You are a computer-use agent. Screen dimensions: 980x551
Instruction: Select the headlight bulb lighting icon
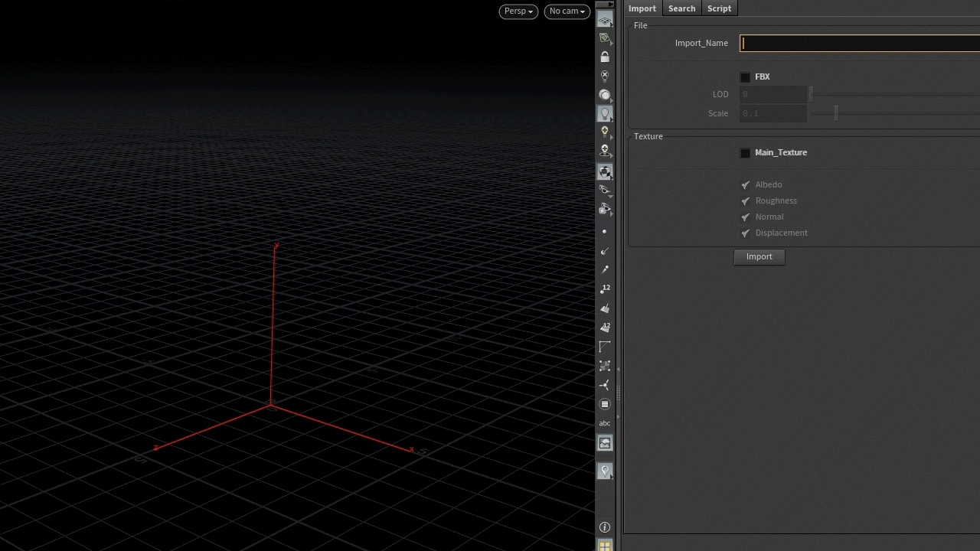click(605, 114)
